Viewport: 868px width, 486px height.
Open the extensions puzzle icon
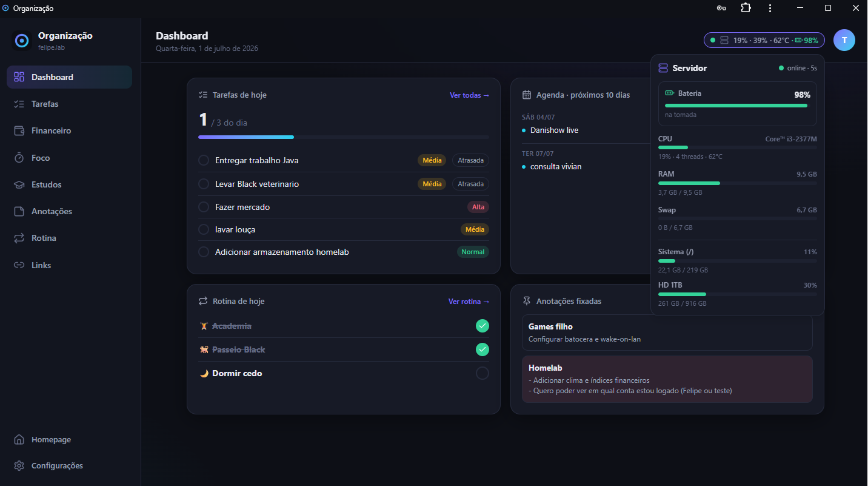pos(746,8)
